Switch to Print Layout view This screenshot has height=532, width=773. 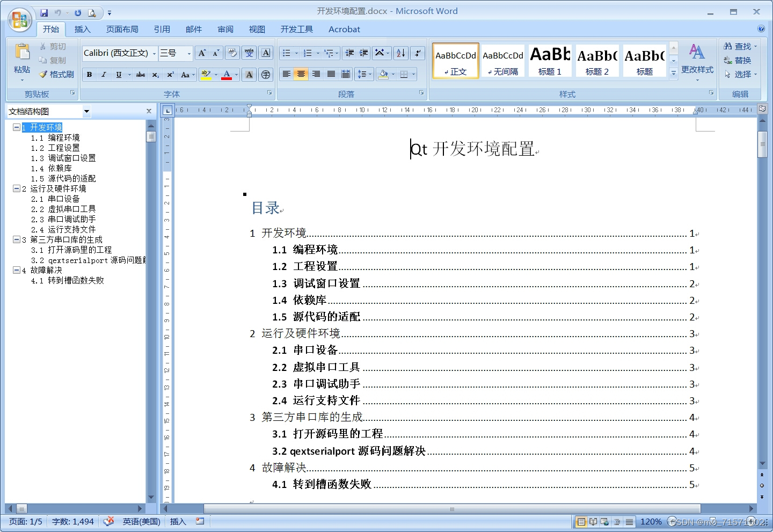pyautogui.click(x=581, y=522)
